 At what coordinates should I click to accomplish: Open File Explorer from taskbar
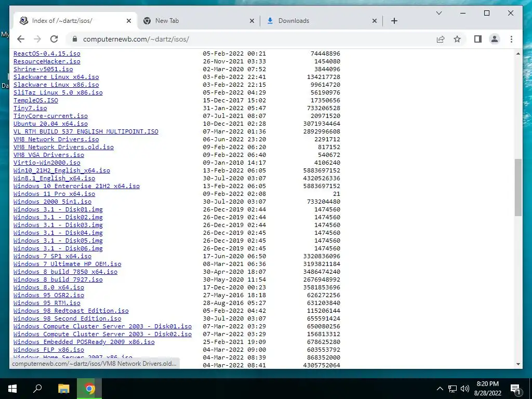click(63, 389)
